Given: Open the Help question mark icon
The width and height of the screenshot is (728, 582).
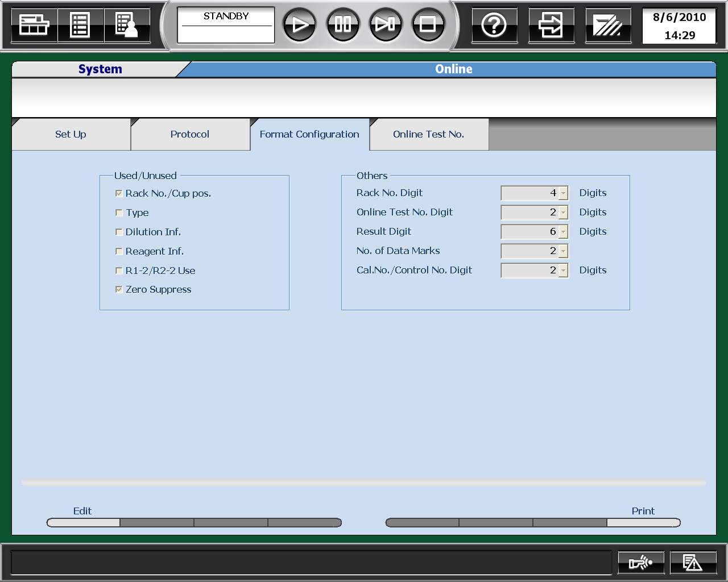Looking at the screenshot, I should (494, 25).
